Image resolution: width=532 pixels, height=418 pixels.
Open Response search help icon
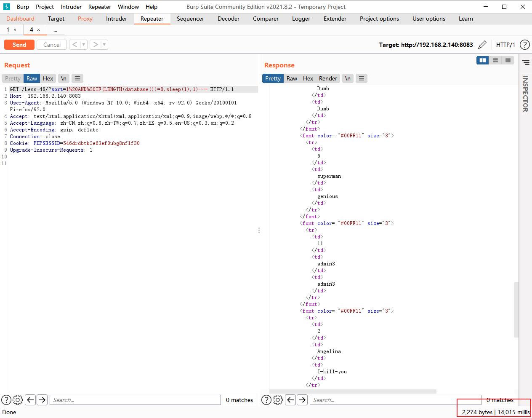click(x=266, y=400)
